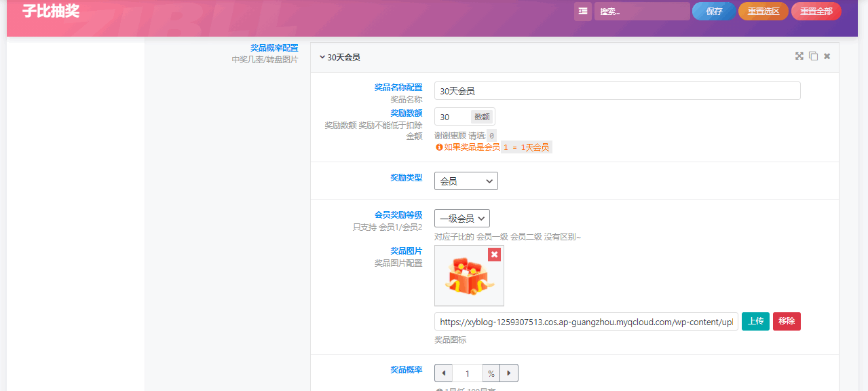Click the duplicate icon on the 30天会员 section

coord(813,56)
